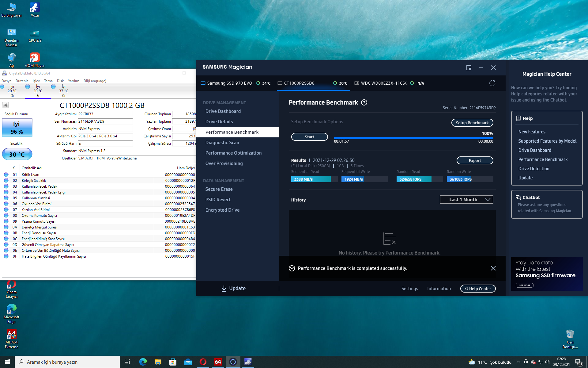
Task: Click the taskbar search box
Action: (67, 362)
